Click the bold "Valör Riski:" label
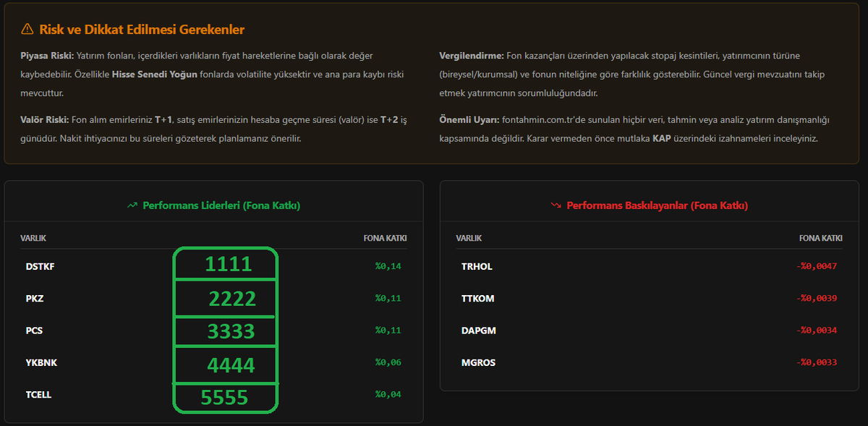The width and height of the screenshot is (868, 426). point(45,119)
